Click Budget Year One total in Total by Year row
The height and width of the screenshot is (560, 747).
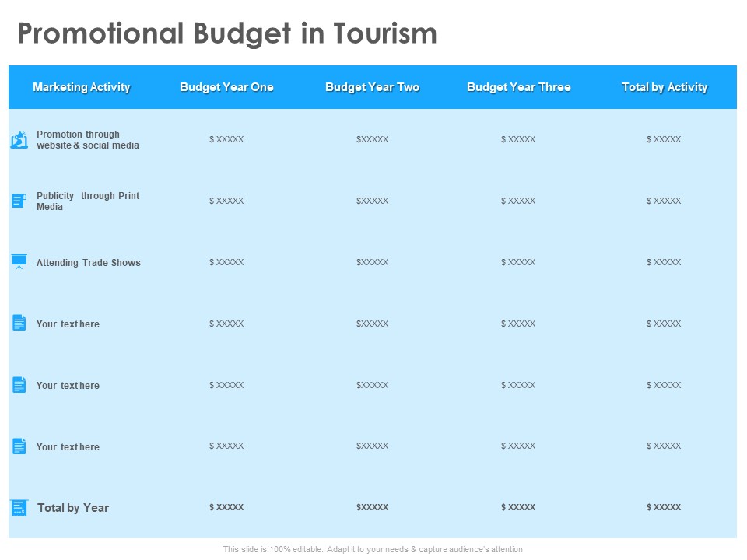(226, 507)
